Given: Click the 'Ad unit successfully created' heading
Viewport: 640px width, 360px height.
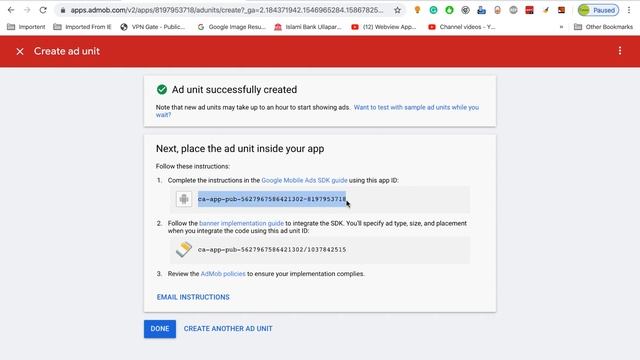Looking at the screenshot, I should coord(234,90).
